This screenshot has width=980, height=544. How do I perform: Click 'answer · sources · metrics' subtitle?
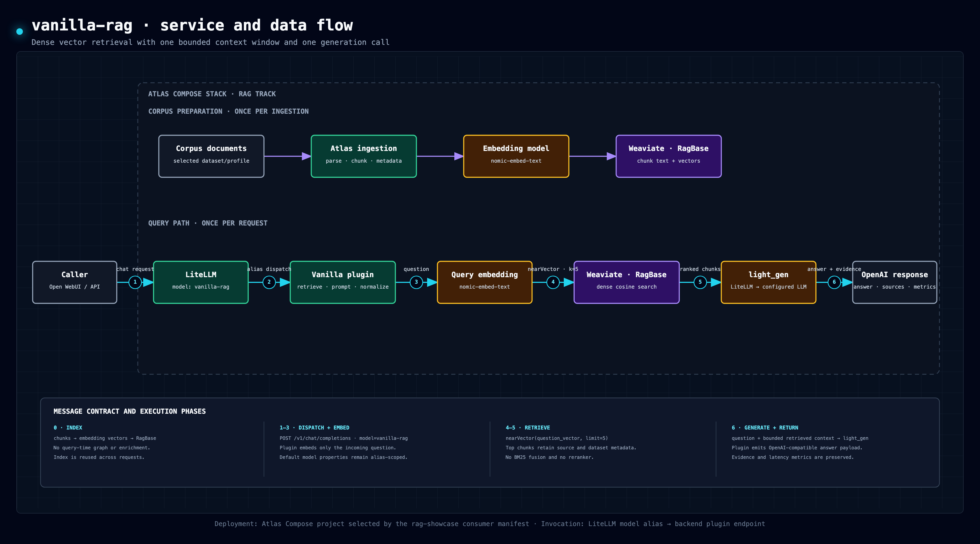[895, 287]
